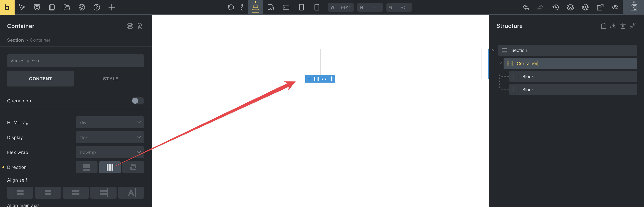Click the plus add element icon
The width and height of the screenshot is (644, 207).
click(112, 7)
